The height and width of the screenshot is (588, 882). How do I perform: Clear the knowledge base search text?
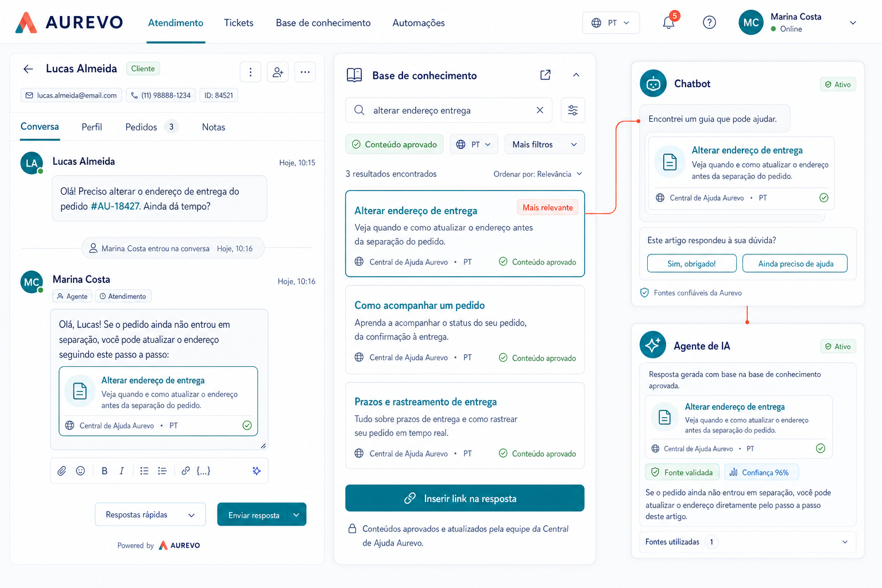click(540, 110)
